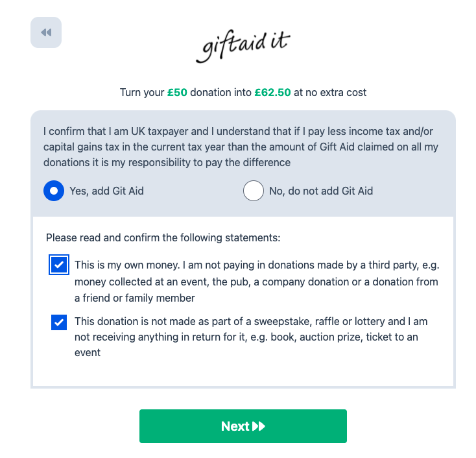Click the forward arrows icon on Next
476x458 pixels.
pyautogui.click(x=259, y=426)
